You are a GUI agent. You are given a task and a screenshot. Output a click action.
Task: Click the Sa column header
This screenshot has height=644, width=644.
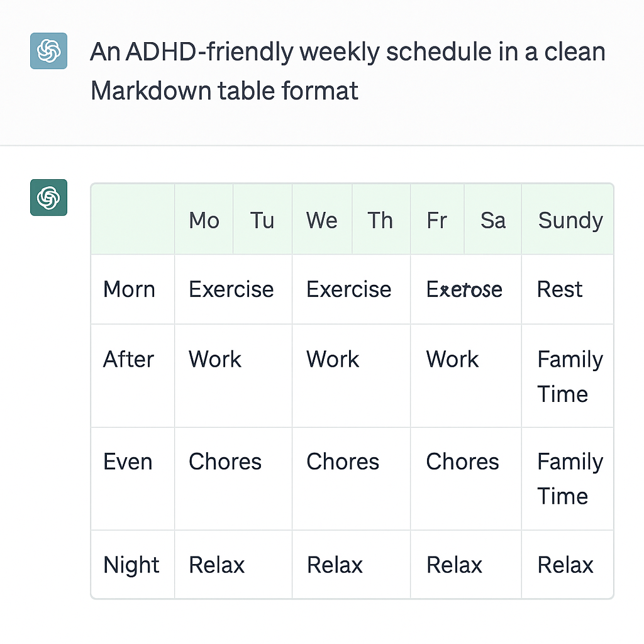pos(492,221)
